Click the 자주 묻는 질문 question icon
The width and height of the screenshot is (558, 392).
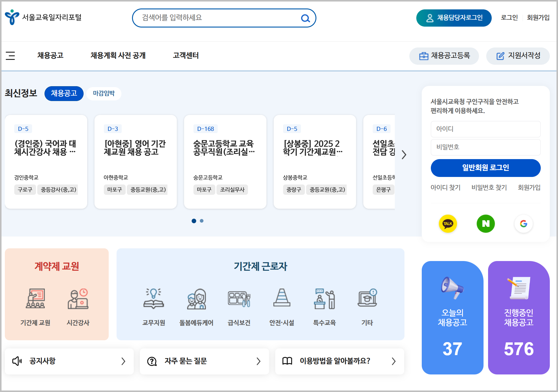[152, 361]
